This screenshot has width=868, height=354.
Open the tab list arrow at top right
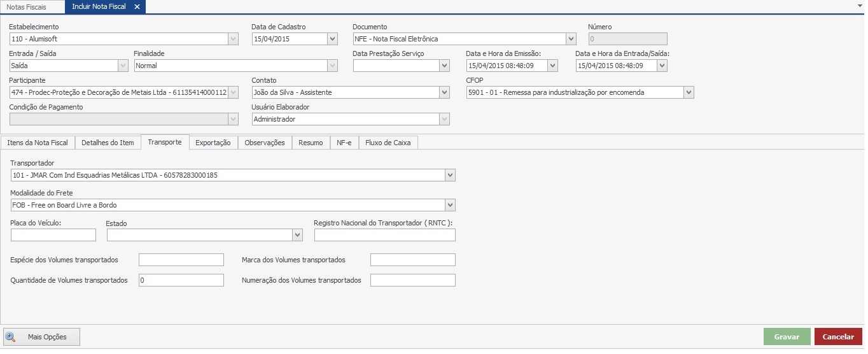click(x=860, y=5)
